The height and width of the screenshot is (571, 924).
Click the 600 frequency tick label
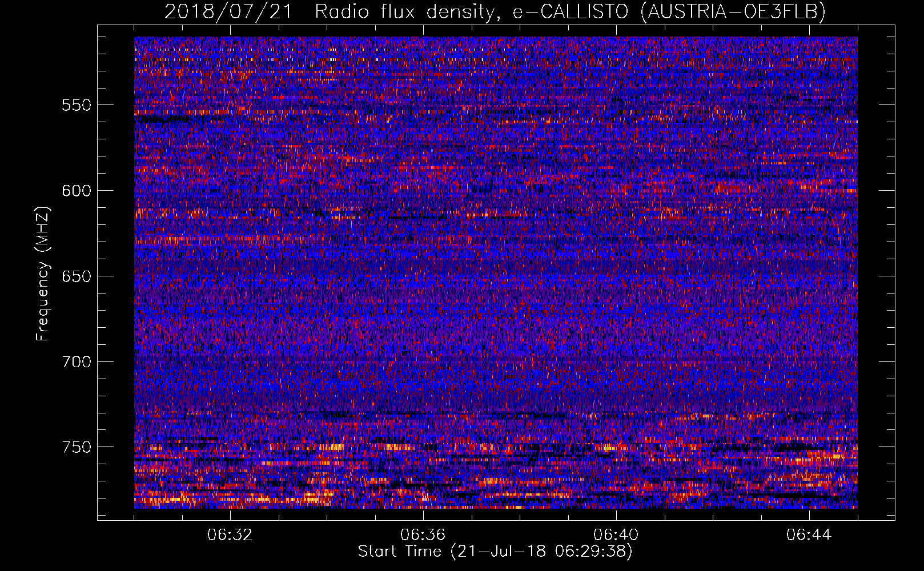pyautogui.click(x=77, y=191)
